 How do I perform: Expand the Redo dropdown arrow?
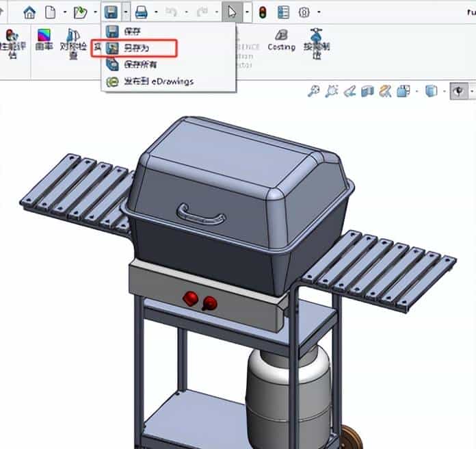(217, 12)
